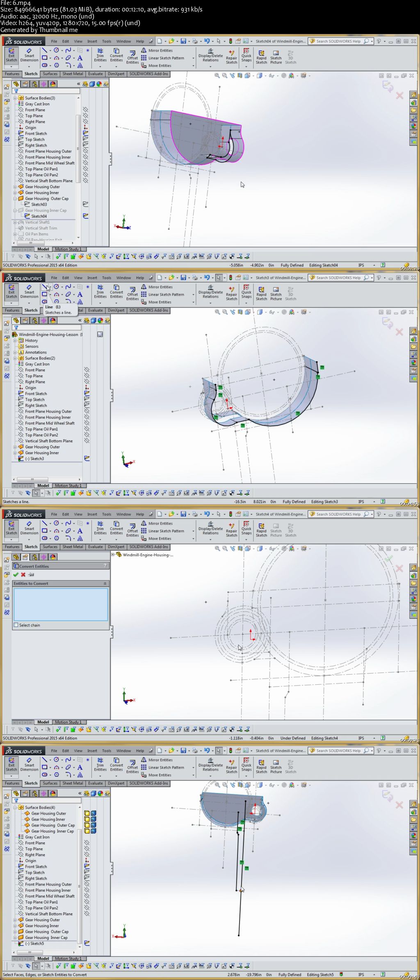Open help for the Convert Entities panel

click(x=105, y=566)
